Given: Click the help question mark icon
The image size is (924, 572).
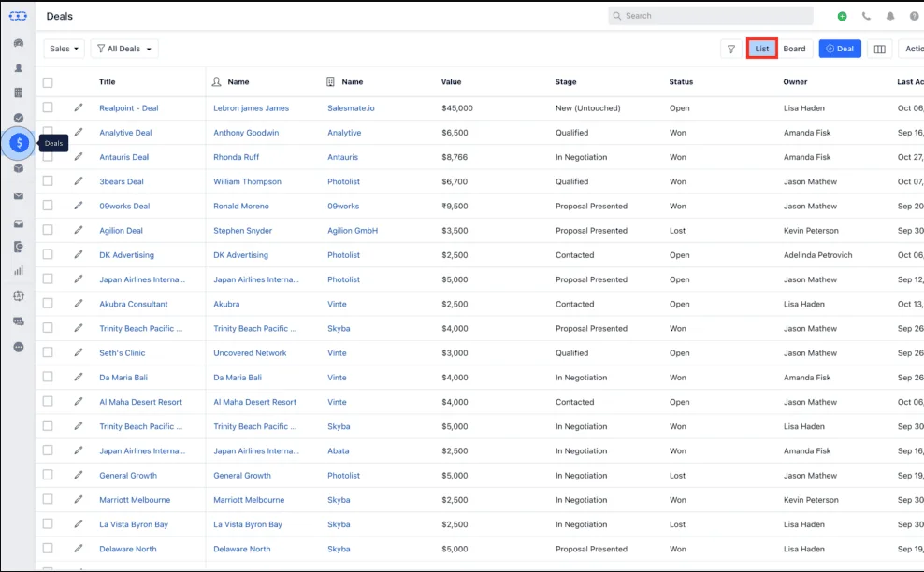Looking at the screenshot, I should point(914,16).
